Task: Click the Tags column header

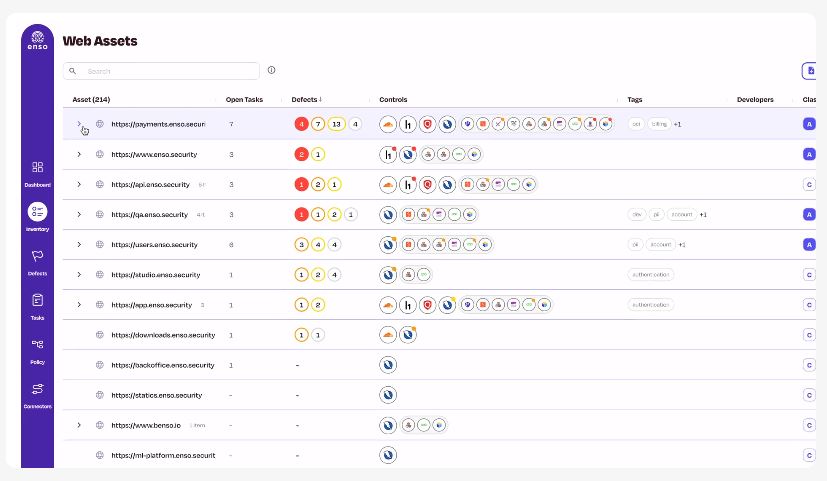Action: coord(634,99)
